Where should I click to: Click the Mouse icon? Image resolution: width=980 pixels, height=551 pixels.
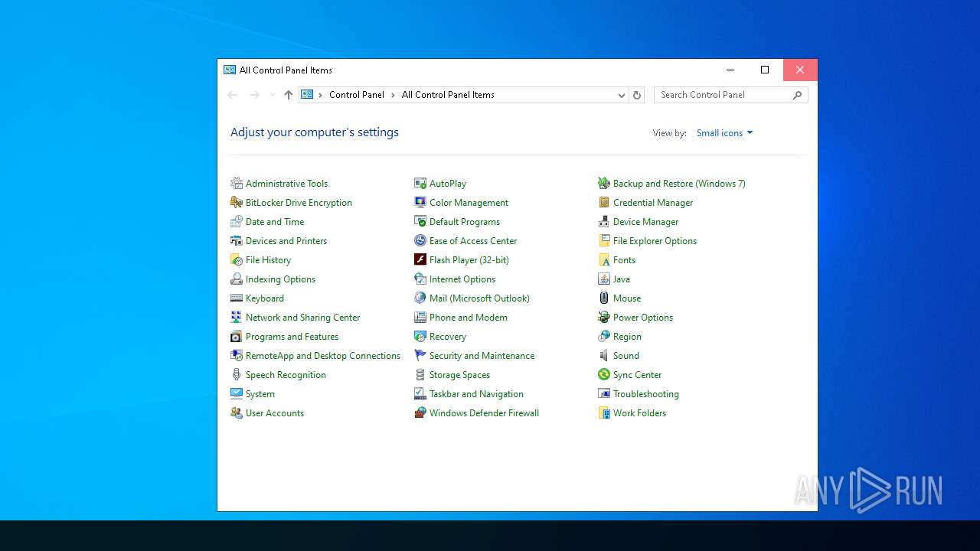click(x=604, y=298)
